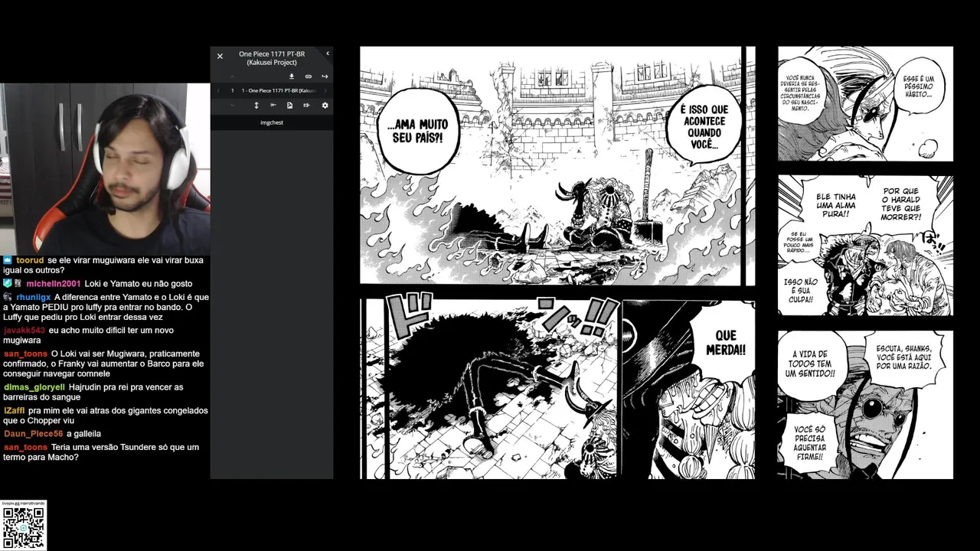
Task: Open the Imgchest source link
Action: click(x=272, y=122)
